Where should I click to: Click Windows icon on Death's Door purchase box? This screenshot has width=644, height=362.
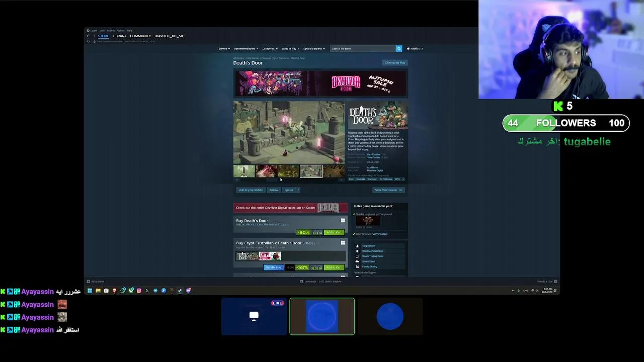pos(343,220)
